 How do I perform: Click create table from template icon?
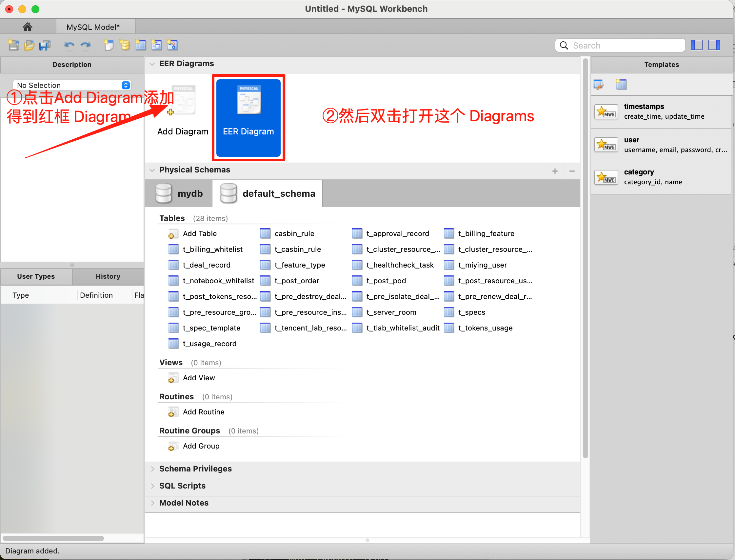pos(621,84)
